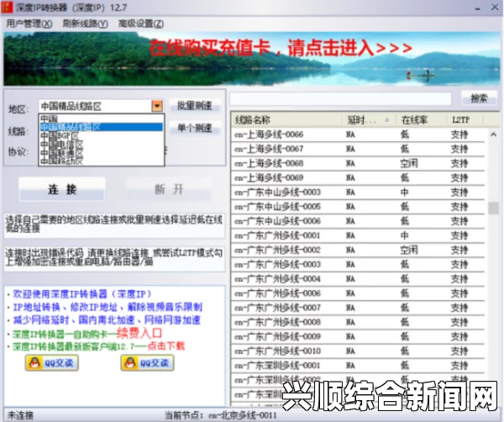Select route cn-广东广州多线-0002
The image size is (504, 422).
(x=358, y=251)
